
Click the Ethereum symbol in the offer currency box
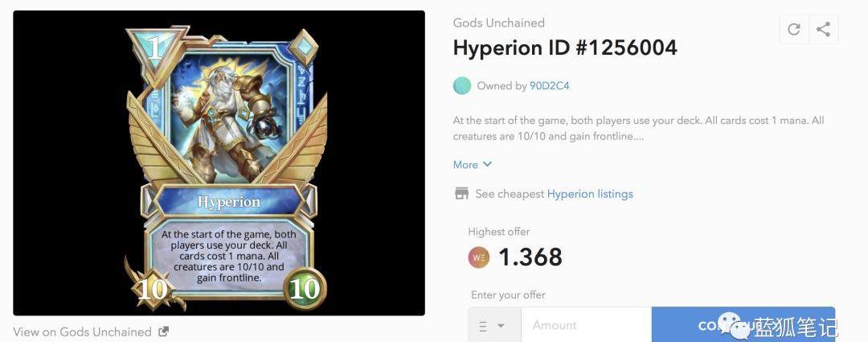click(483, 326)
